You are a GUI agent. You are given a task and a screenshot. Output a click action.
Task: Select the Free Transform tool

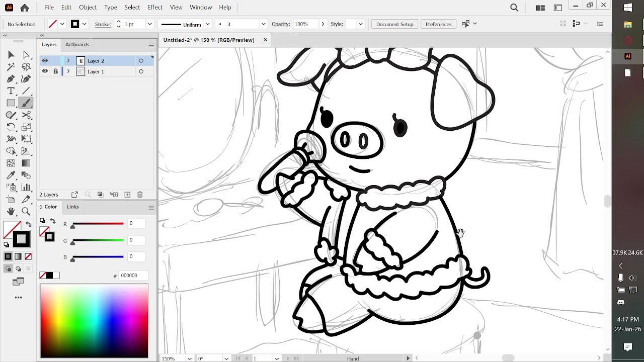pyautogui.click(x=26, y=139)
